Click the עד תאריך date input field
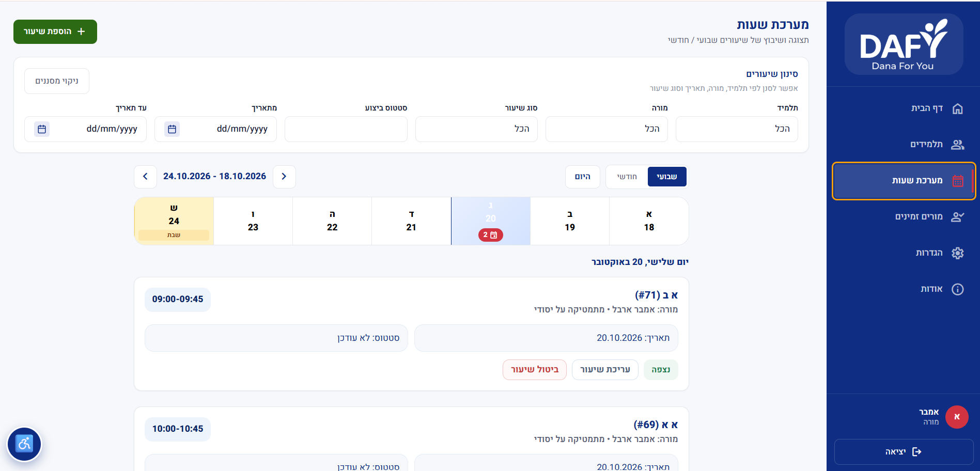This screenshot has width=980, height=471. pyautogui.click(x=86, y=129)
